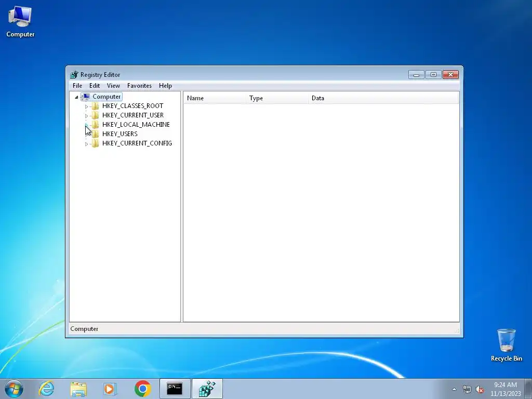Open the Favorites menu
This screenshot has width=532, height=399.
coord(139,86)
